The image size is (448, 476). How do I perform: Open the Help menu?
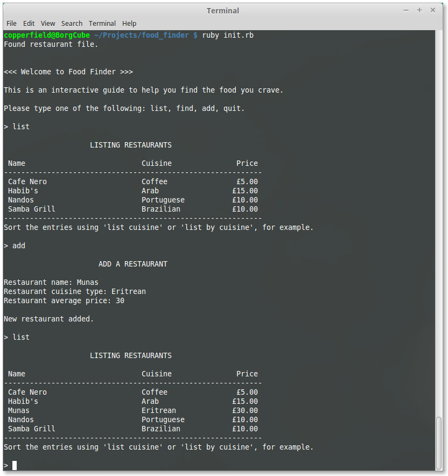pyautogui.click(x=129, y=23)
